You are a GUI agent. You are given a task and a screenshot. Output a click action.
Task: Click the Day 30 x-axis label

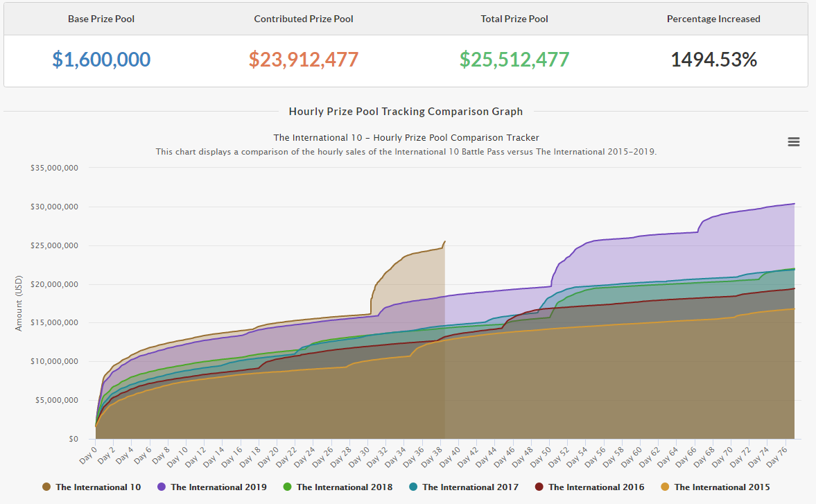tap(358, 457)
